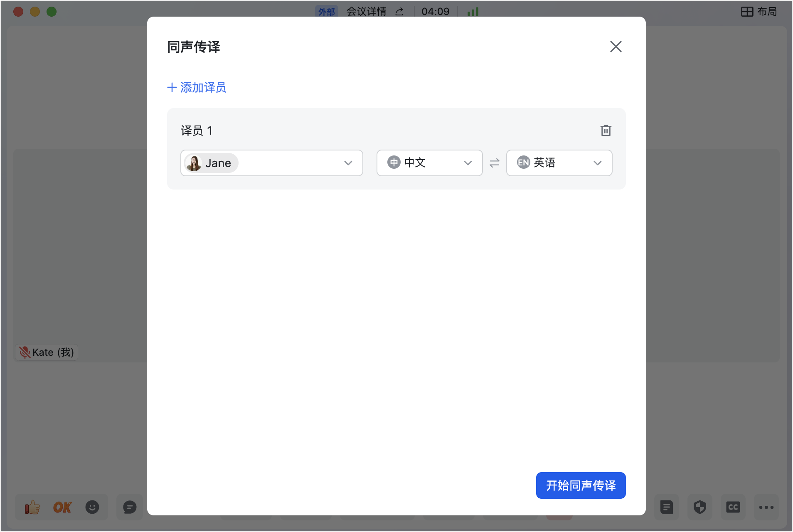
Task: Click the 添加译员 add interpreter link
Action: tap(196, 87)
